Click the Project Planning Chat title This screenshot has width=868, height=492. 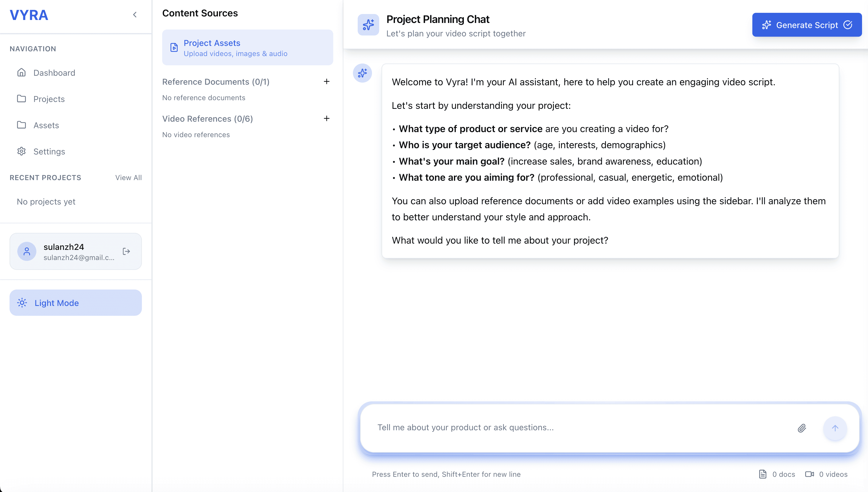point(438,19)
